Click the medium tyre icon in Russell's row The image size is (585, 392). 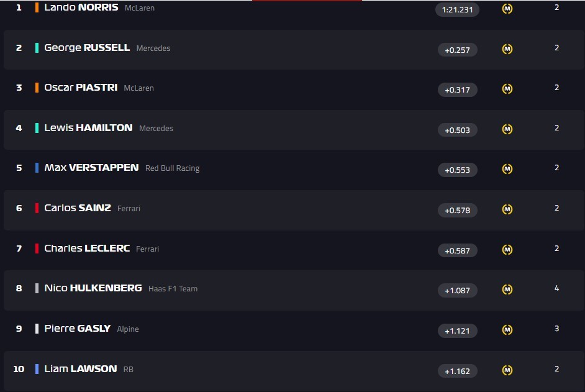tap(507, 49)
